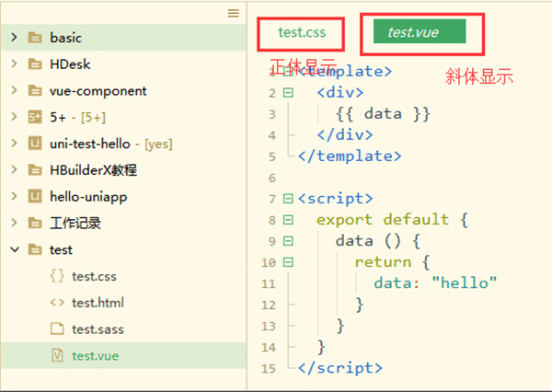The width and height of the screenshot is (552, 392).
Task: Click the test.html angle-bracket file icon
Action: tap(56, 302)
